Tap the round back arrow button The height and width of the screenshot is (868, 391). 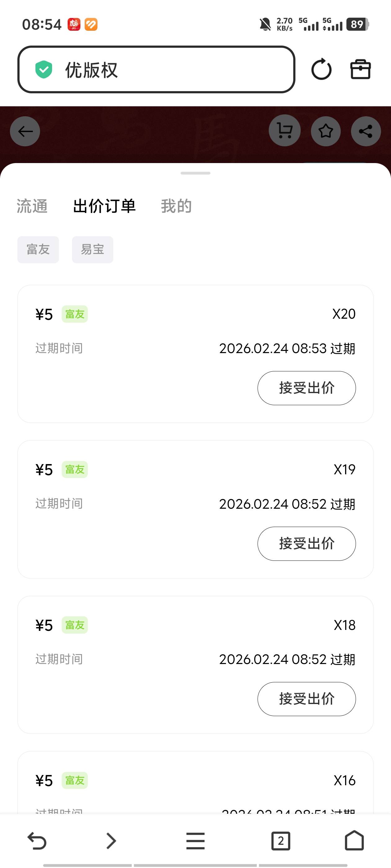(x=25, y=131)
